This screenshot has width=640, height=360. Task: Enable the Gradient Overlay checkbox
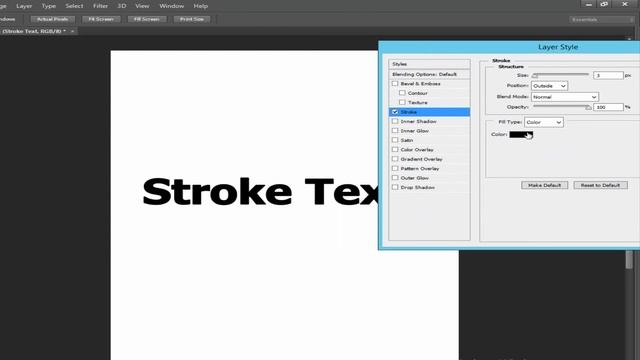[395, 159]
